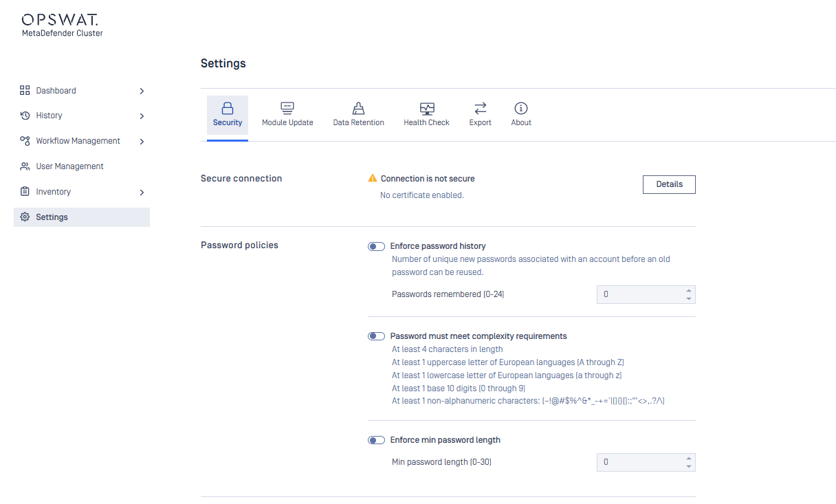Expand the Dashboard submenu chevron
This screenshot has height=504, width=836.
click(142, 91)
